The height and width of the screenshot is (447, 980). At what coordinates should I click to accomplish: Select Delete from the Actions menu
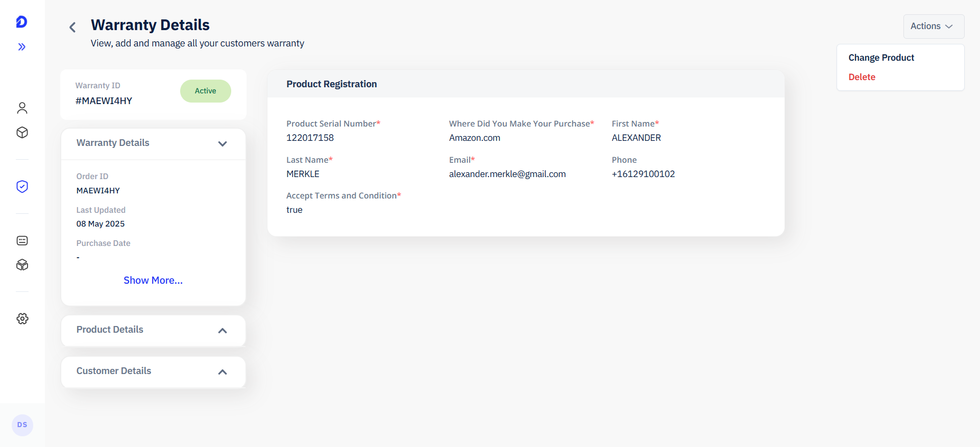(x=862, y=77)
